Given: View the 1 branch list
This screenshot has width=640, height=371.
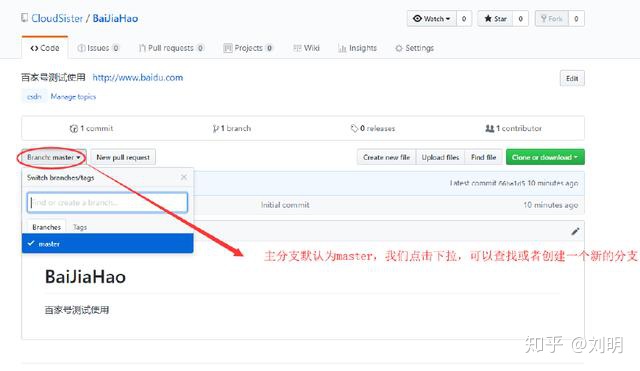Looking at the screenshot, I should click(231, 128).
